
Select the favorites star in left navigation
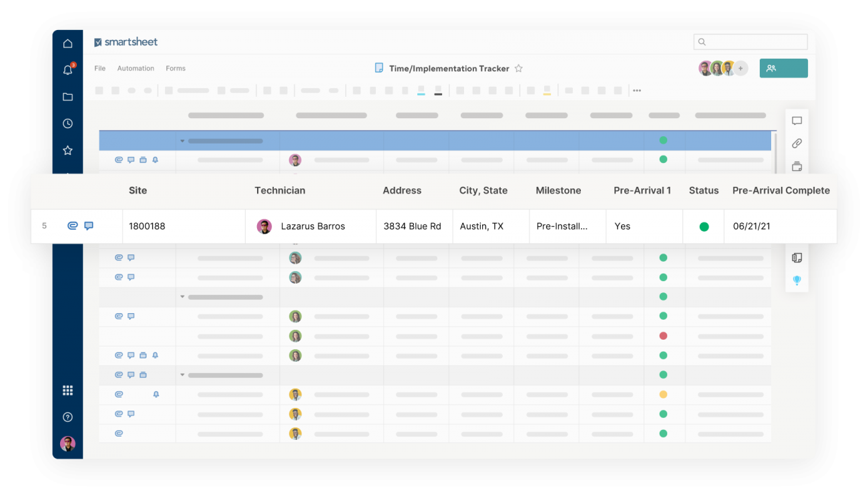[x=67, y=150]
